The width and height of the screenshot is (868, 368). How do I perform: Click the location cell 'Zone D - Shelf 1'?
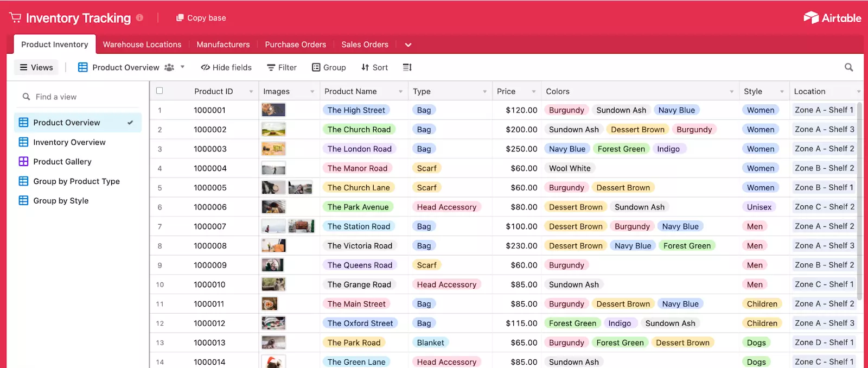(x=824, y=342)
